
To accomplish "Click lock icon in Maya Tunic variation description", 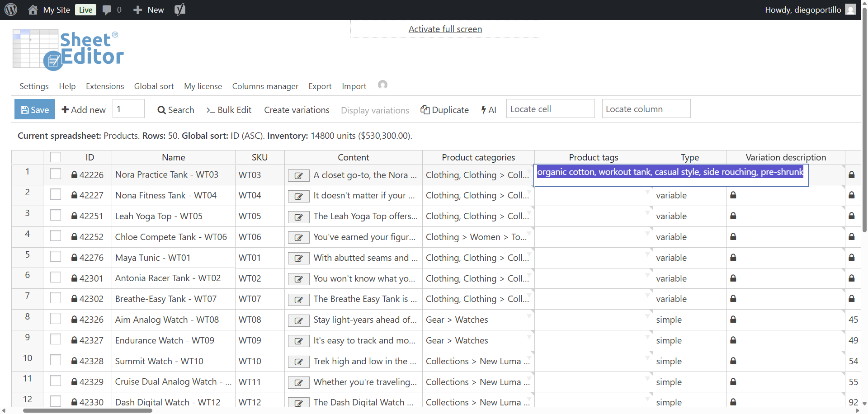I will (x=733, y=258).
